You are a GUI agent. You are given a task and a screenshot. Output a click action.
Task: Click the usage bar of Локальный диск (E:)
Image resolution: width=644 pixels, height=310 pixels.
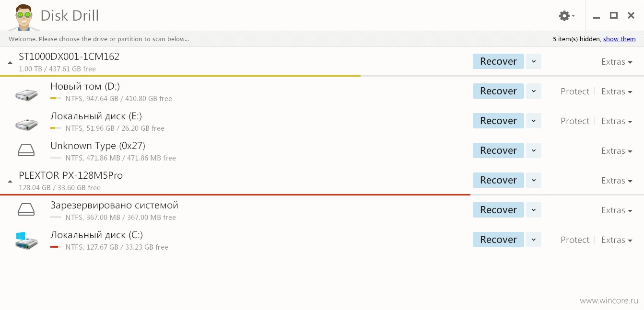[x=56, y=128]
